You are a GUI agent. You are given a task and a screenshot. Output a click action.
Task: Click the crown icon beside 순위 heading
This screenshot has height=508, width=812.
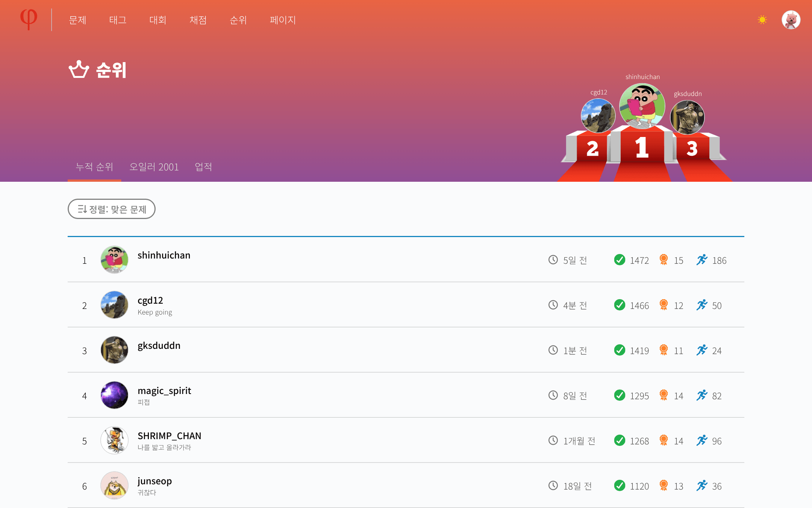click(x=79, y=69)
